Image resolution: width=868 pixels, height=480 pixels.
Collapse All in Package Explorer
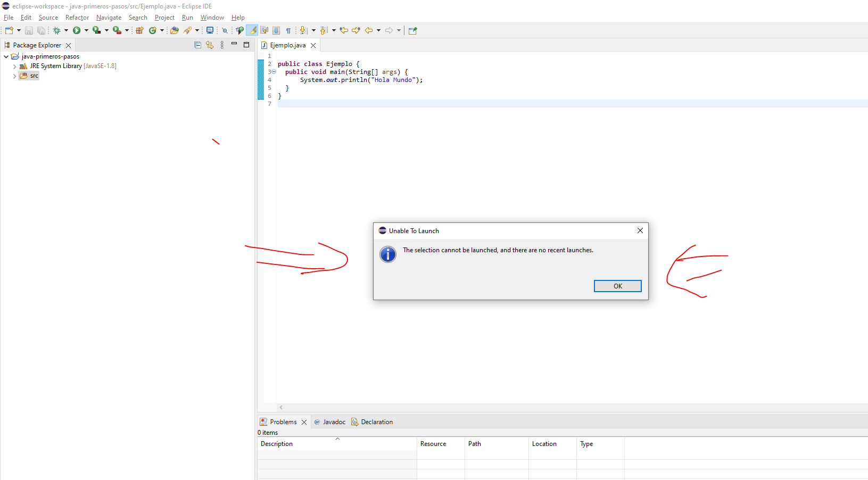[197, 45]
